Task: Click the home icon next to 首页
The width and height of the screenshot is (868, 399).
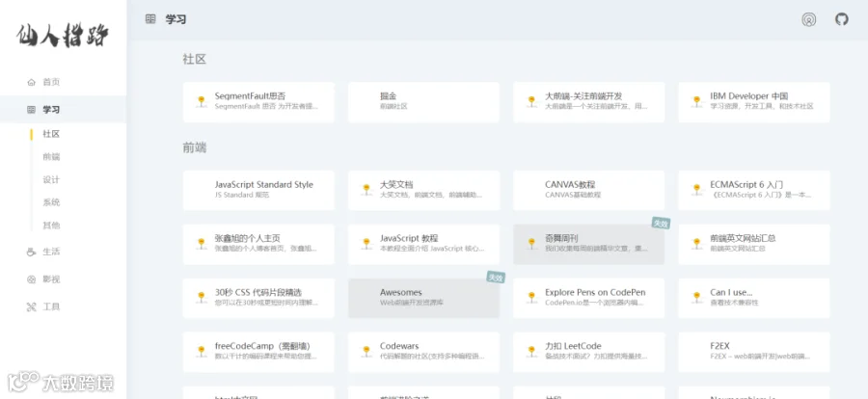Action: [x=31, y=83]
